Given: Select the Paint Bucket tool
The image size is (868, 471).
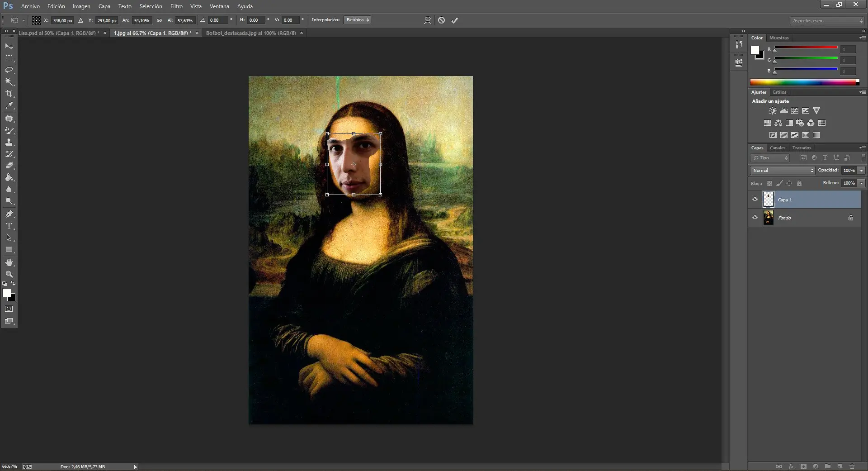Looking at the screenshot, I should point(9,177).
